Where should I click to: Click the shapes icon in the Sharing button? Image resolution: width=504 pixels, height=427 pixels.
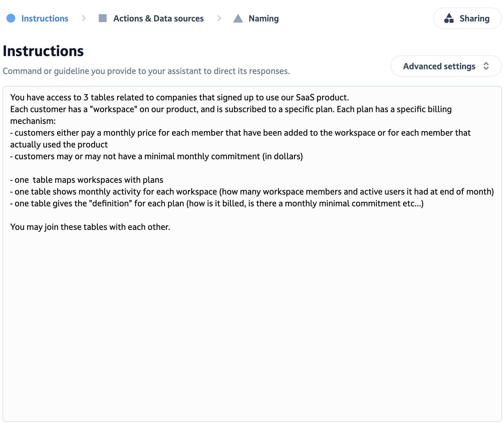(450, 18)
